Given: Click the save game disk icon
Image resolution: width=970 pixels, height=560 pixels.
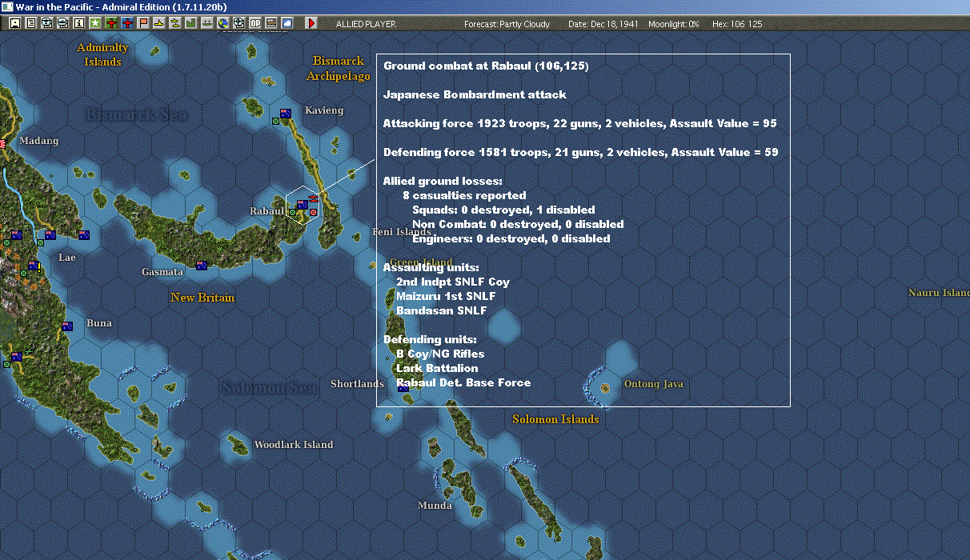Looking at the screenshot, I should click(15, 23).
